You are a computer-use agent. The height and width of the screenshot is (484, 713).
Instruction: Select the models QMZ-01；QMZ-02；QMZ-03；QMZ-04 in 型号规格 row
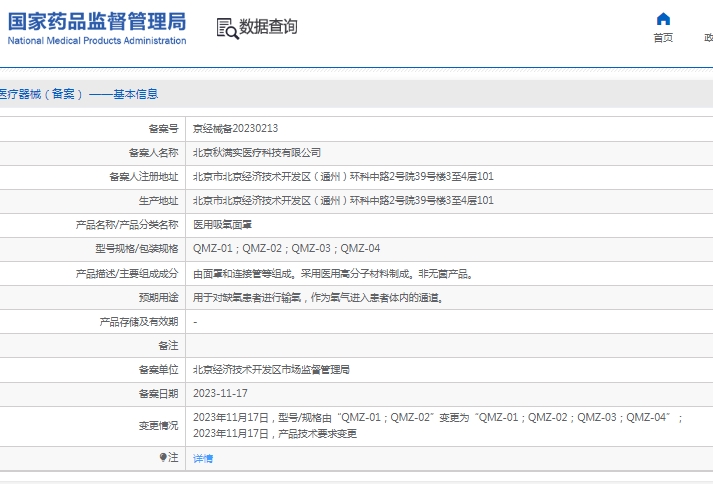click(x=286, y=249)
